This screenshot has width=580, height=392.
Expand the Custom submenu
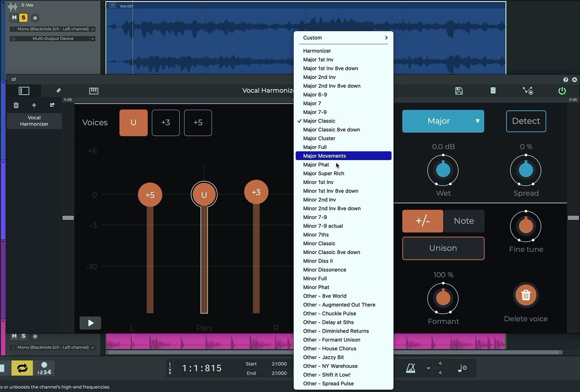coord(344,38)
